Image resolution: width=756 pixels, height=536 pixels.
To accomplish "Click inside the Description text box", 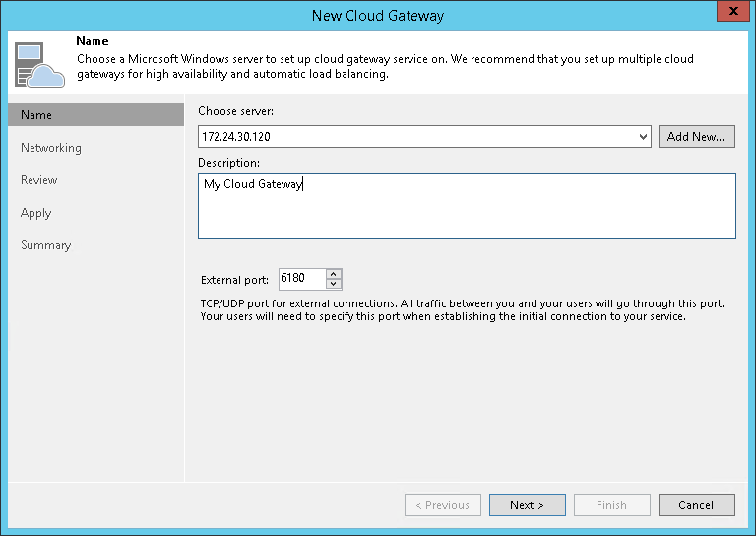I will [467, 207].
